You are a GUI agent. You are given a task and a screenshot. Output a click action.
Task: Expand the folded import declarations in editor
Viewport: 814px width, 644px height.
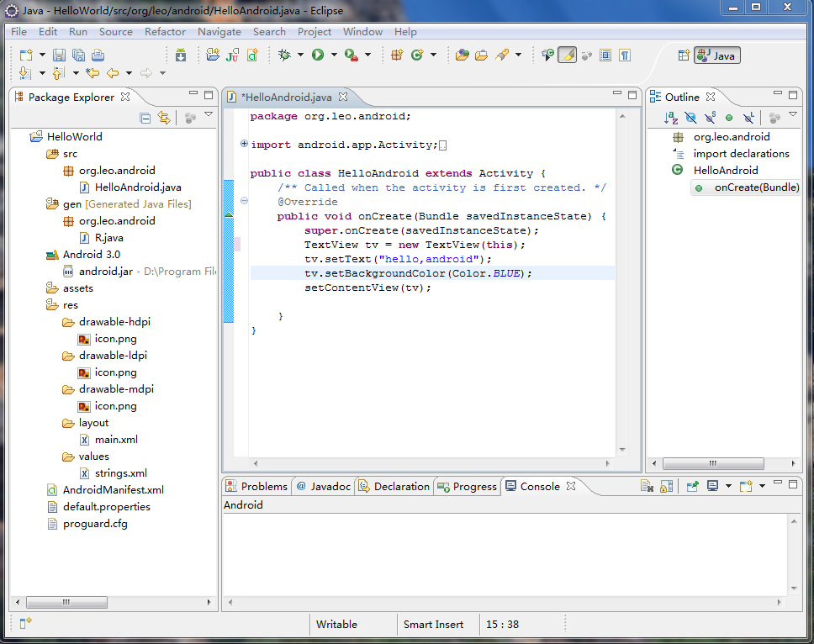245,144
